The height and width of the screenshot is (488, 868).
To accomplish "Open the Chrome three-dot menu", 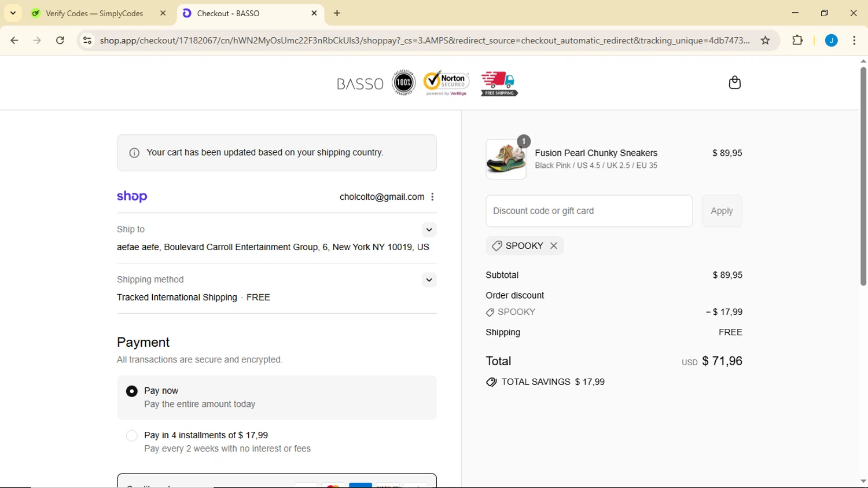I will pos(854,41).
